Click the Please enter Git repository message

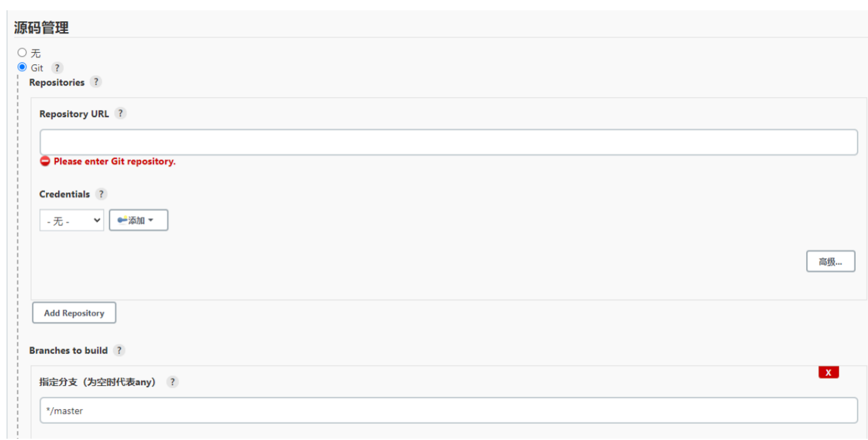click(115, 161)
